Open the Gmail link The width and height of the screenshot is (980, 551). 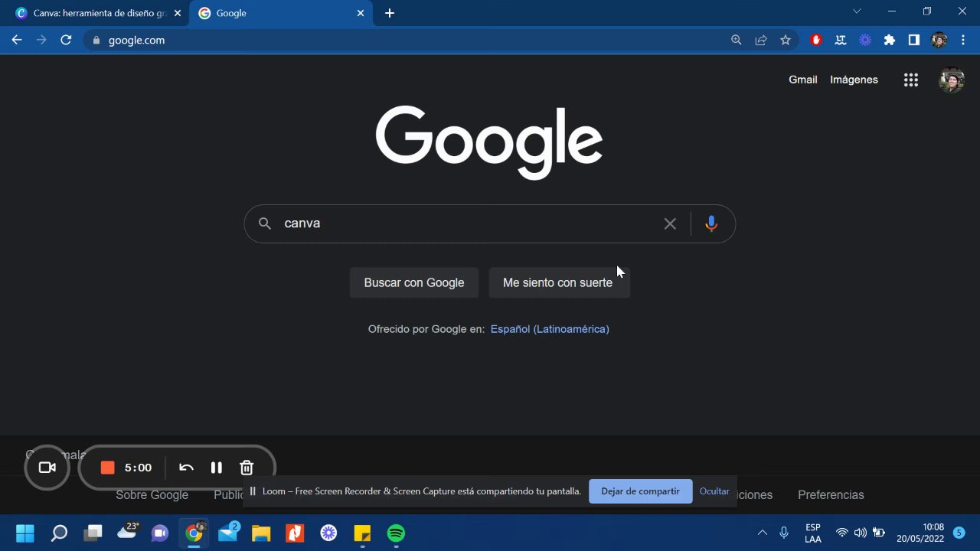pos(803,80)
